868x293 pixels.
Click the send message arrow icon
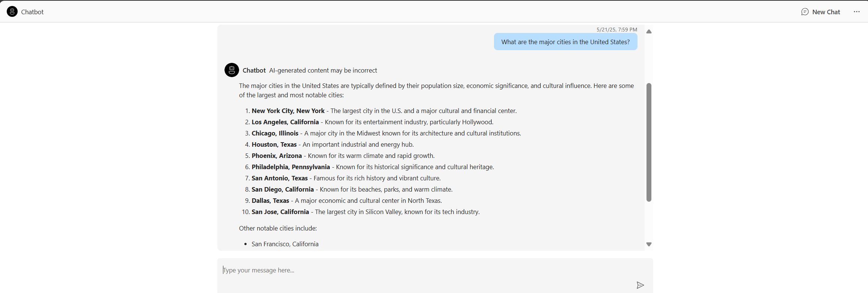click(x=640, y=285)
